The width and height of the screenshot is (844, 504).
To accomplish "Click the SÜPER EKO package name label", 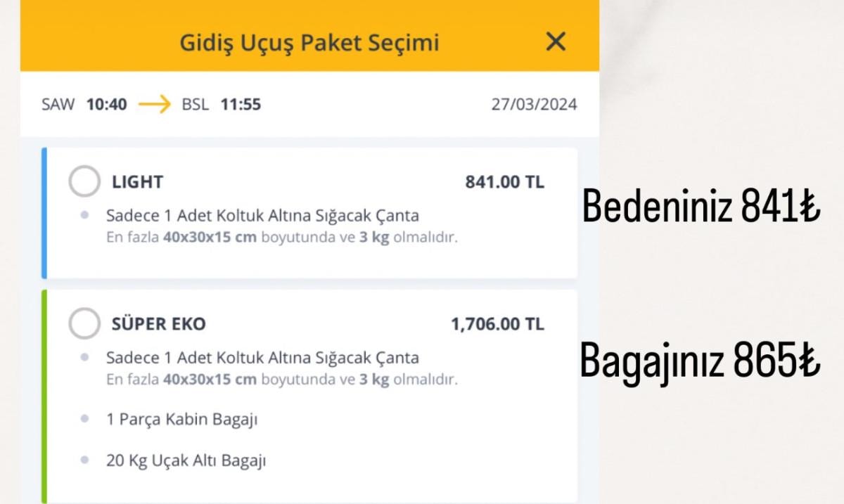I will (x=158, y=324).
